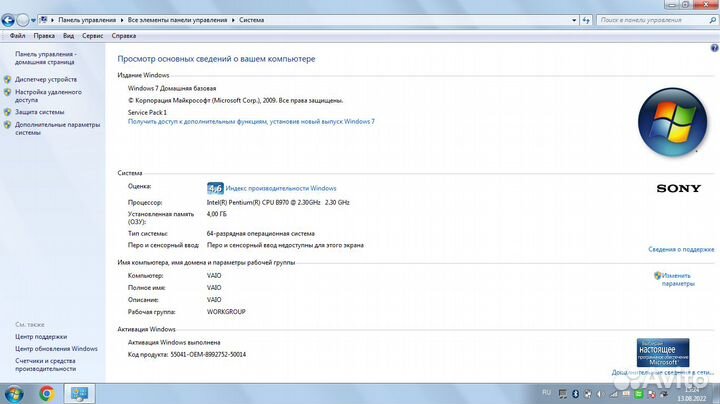Open the Сервис menu
This screenshot has height=404, width=720.
pos(92,36)
